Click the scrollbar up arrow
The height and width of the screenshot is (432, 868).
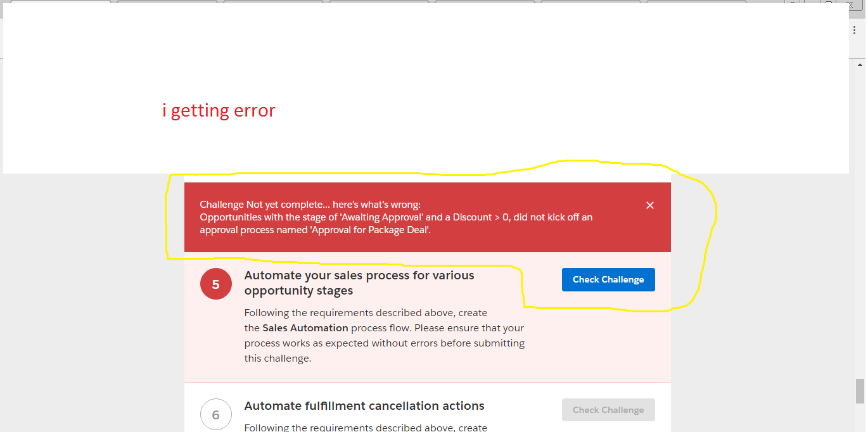pos(860,64)
